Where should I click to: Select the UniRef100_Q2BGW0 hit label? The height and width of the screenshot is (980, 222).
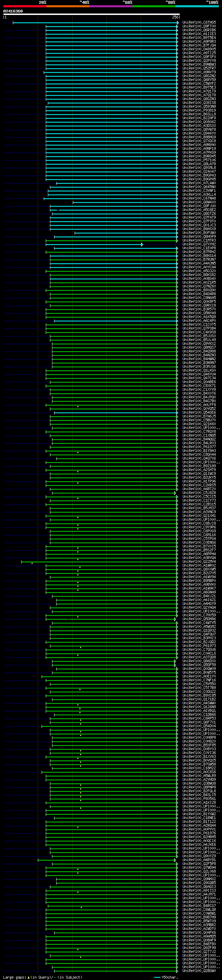(x=199, y=971)
